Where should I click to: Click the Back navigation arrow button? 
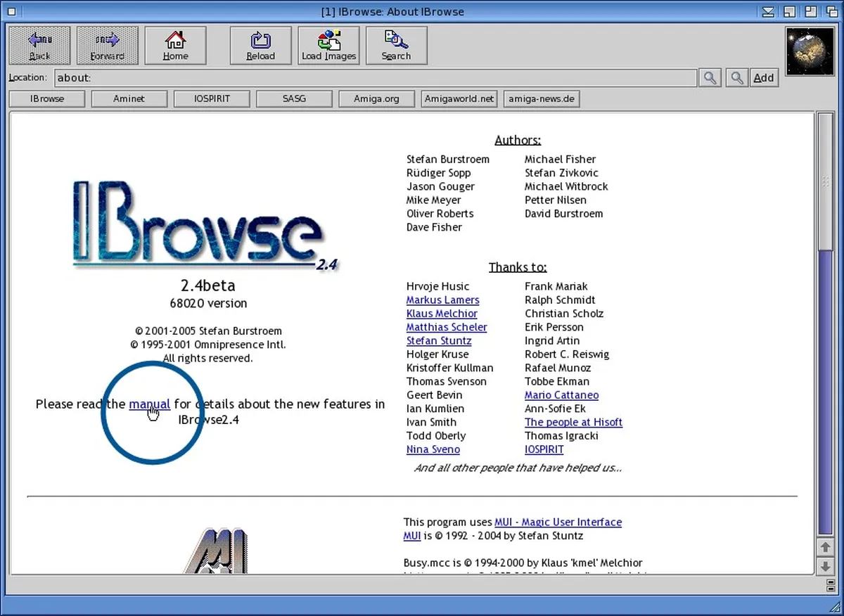(39, 46)
